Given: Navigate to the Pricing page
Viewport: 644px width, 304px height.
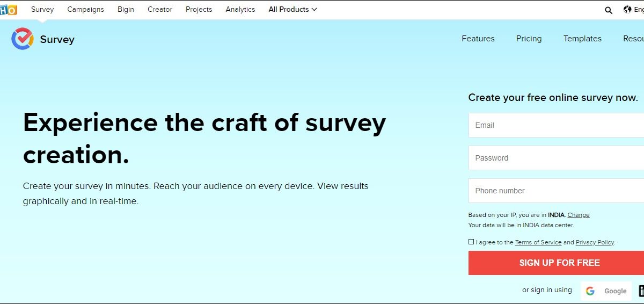Looking at the screenshot, I should pos(529,39).
